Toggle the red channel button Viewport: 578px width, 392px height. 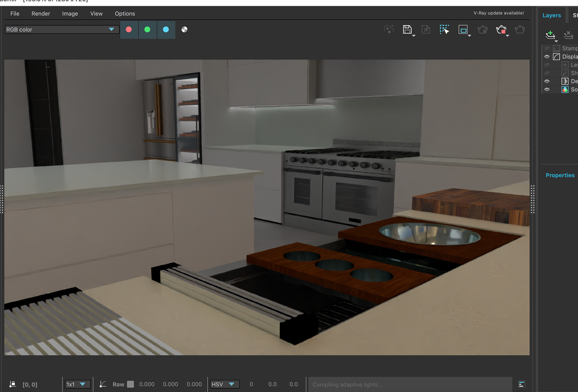[x=129, y=30]
